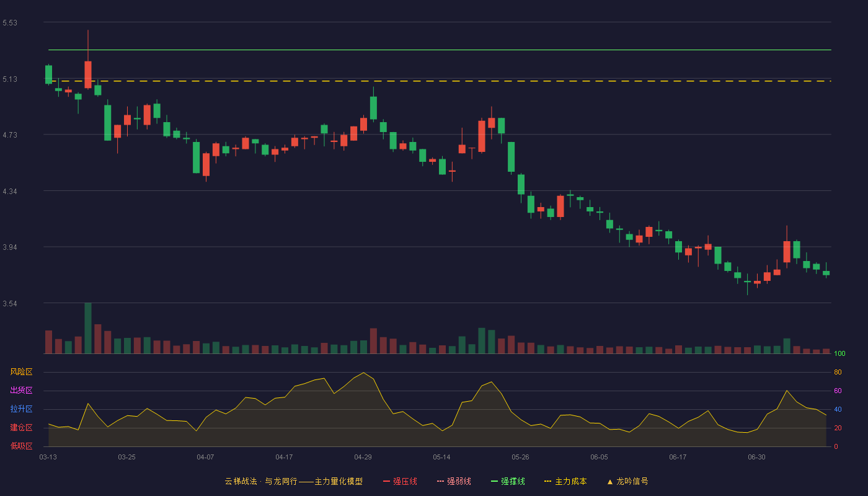Click the 4.73 price axis label
The image size is (868, 496).
click(10, 135)
